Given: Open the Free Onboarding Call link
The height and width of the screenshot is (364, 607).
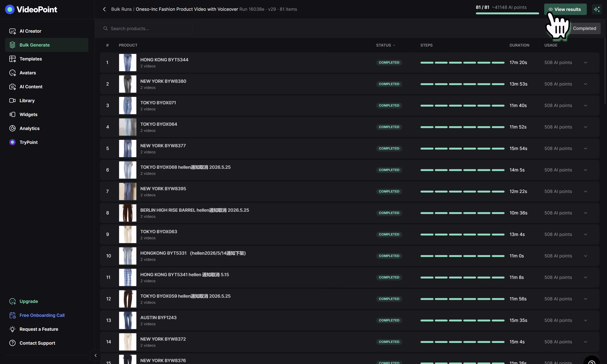Looking at the screenshot, I should pos(42,315).
